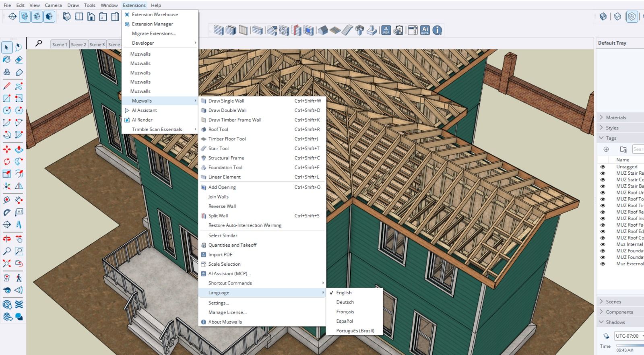Activate the Zoom Extents tool
This screenshot has width=644, height=355.
[x=7, y=263]
